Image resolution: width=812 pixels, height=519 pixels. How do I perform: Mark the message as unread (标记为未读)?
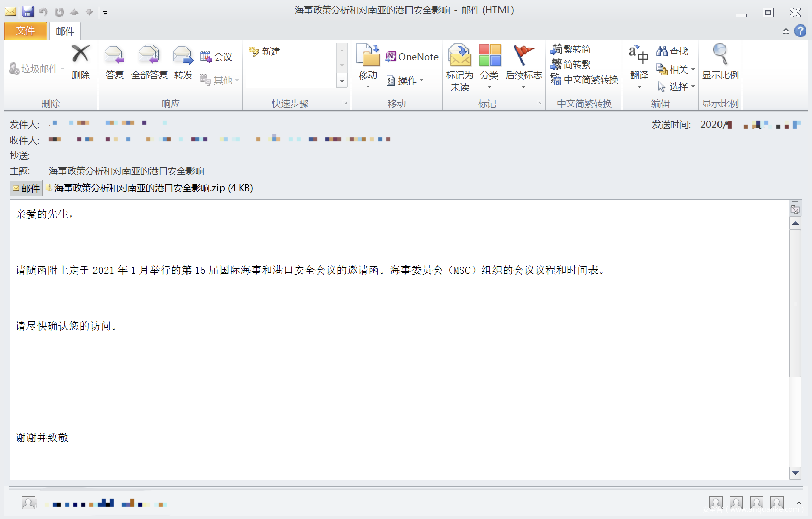(x=459, y=56)
